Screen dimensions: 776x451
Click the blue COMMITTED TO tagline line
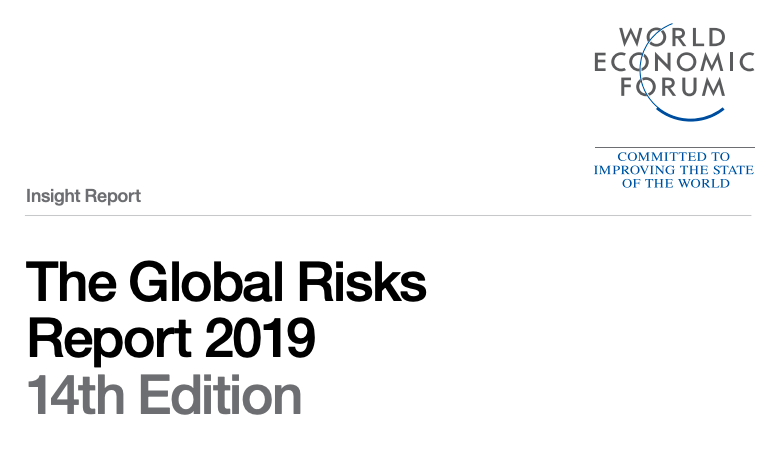tap(674, 156)
